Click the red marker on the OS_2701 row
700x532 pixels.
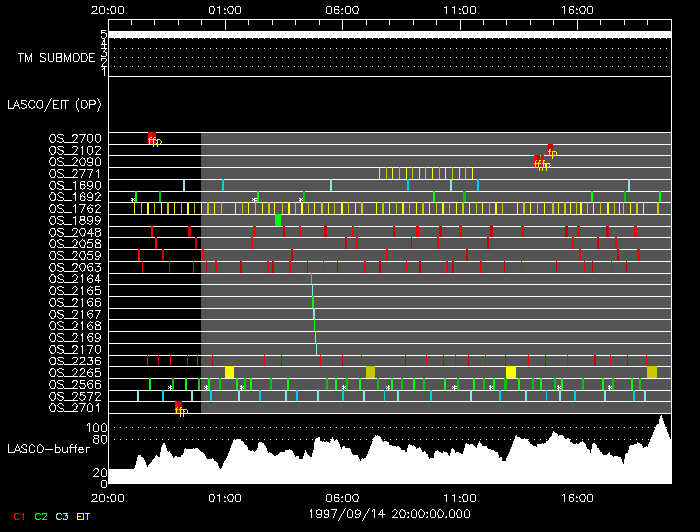point(178,405)
